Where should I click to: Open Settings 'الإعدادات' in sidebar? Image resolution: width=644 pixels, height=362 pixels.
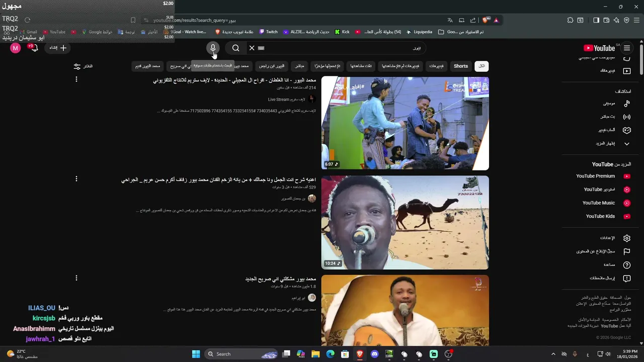pos(614,238)
